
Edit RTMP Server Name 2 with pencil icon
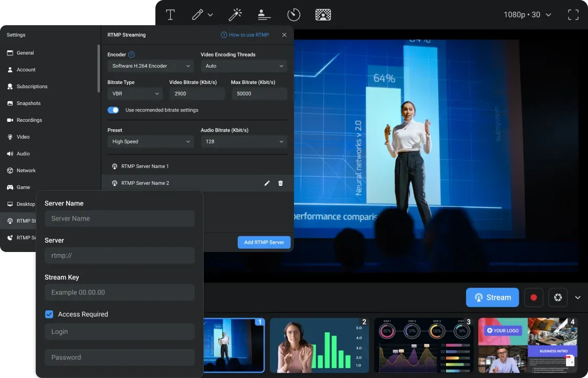tap(267, 183)
